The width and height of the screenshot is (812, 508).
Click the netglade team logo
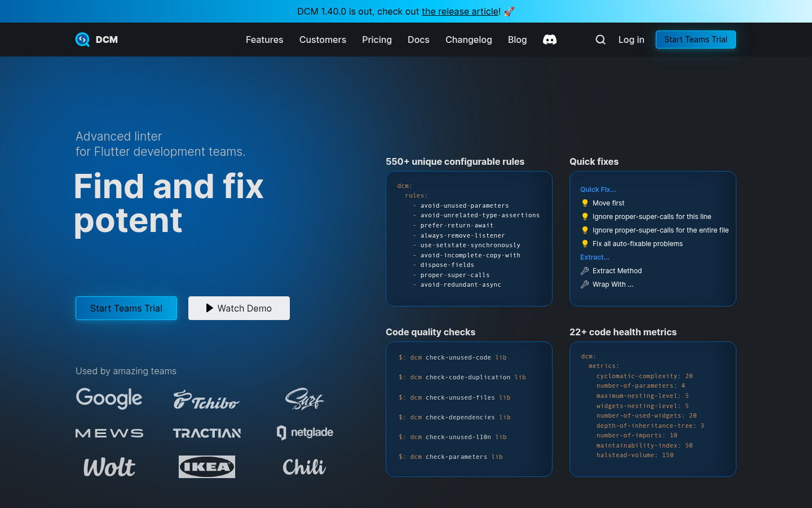[x=304, y=432]
